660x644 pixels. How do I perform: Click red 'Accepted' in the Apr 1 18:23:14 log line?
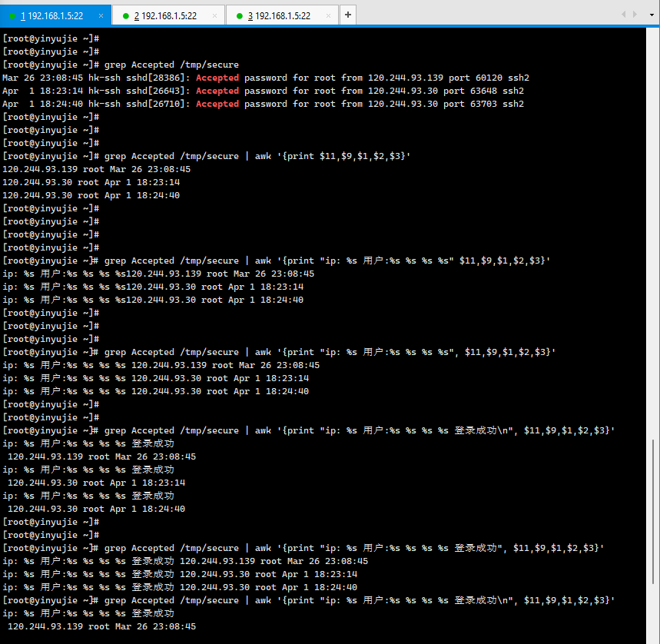click(x=217, y=91)
